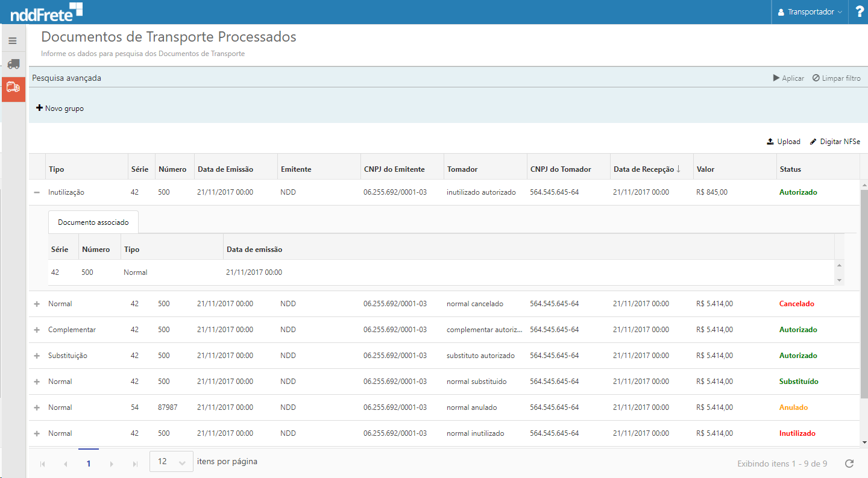Go to the last page of results
The width and height of the screenshot is (868, 478).
(x=135, y=464)
